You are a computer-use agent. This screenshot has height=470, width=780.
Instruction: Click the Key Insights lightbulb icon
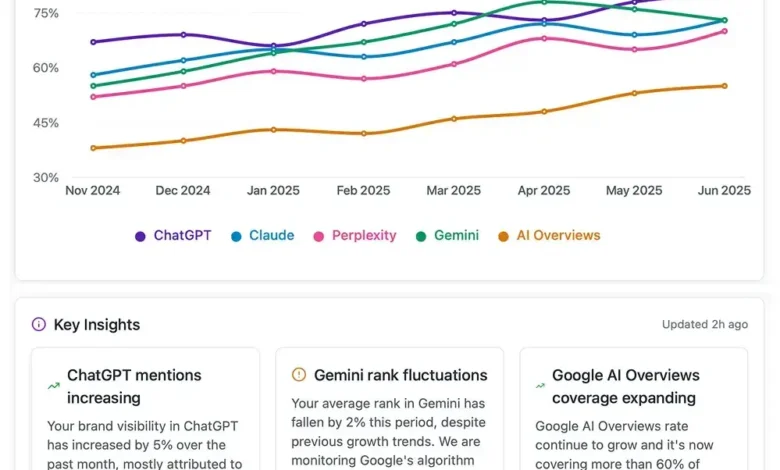point(39,324)
